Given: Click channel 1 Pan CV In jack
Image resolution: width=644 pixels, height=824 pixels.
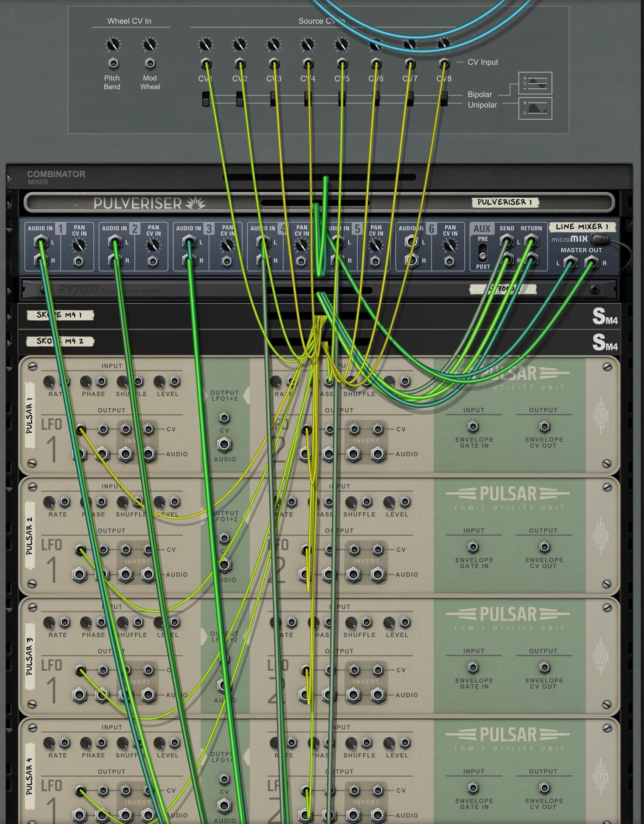Looking at the screenshot, I should [x=79, y=261].
